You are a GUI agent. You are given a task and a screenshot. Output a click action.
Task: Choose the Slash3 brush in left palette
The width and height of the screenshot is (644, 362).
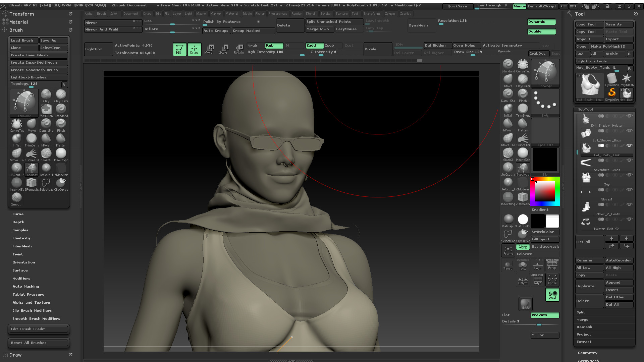[46, 155]
